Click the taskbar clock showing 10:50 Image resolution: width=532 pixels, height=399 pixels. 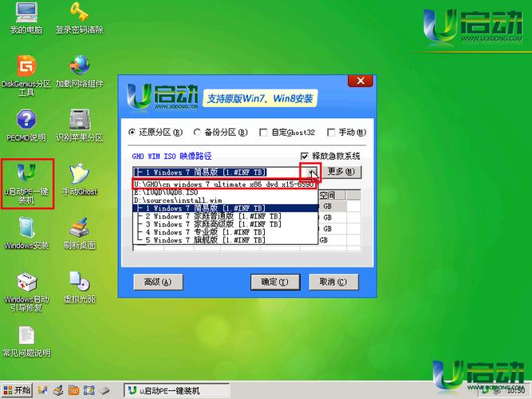pos(516,391)
